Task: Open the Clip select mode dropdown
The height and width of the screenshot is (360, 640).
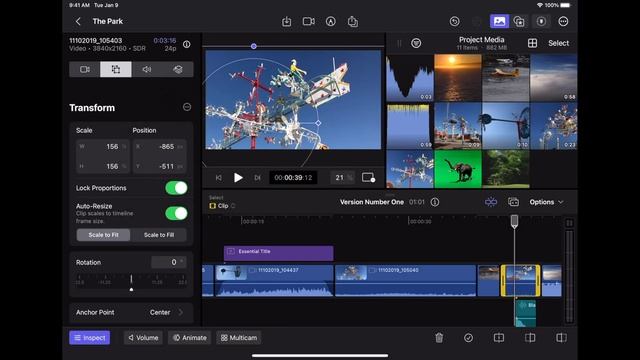Action: click(222, 206)
